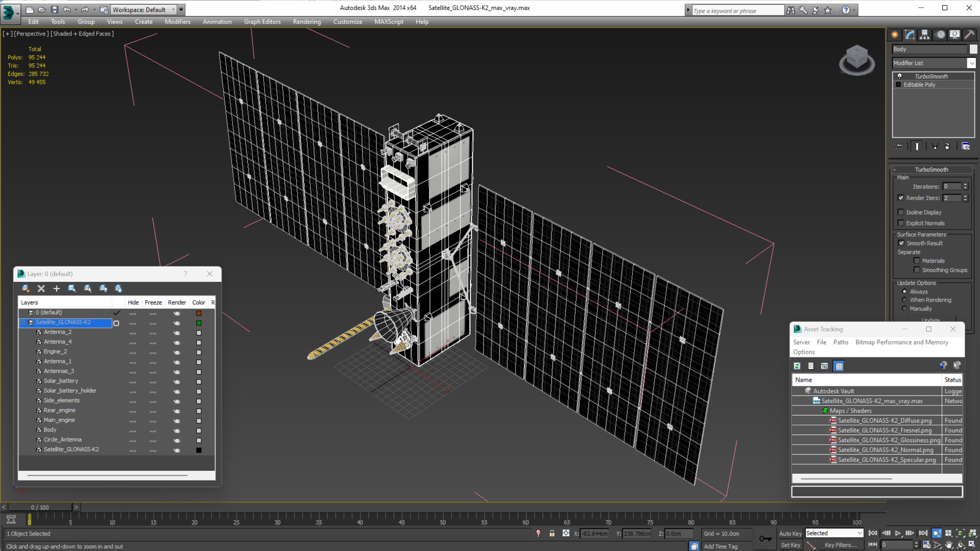Select the Always update option
Image resolution: width=980 pixels, height=551 pixels.
click(905, 291)
